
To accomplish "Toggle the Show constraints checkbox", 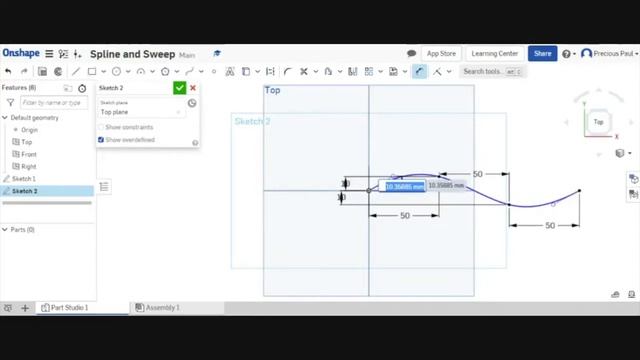I will coord(101,127).
